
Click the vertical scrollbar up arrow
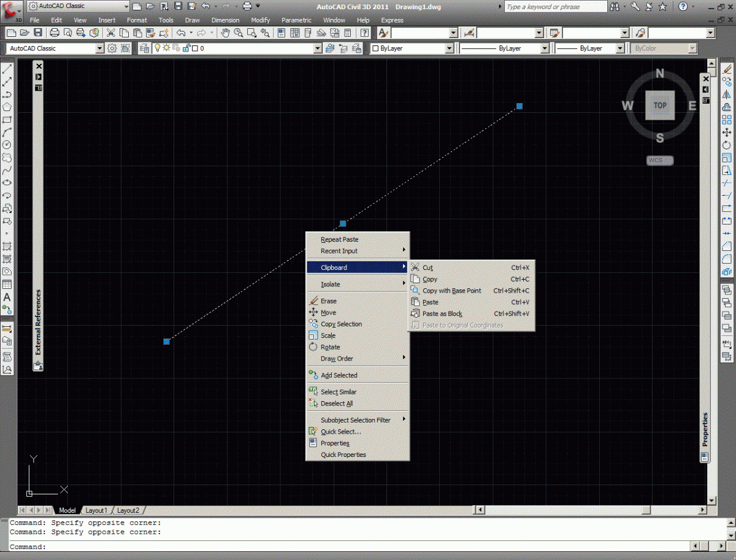tap(712, 64)
